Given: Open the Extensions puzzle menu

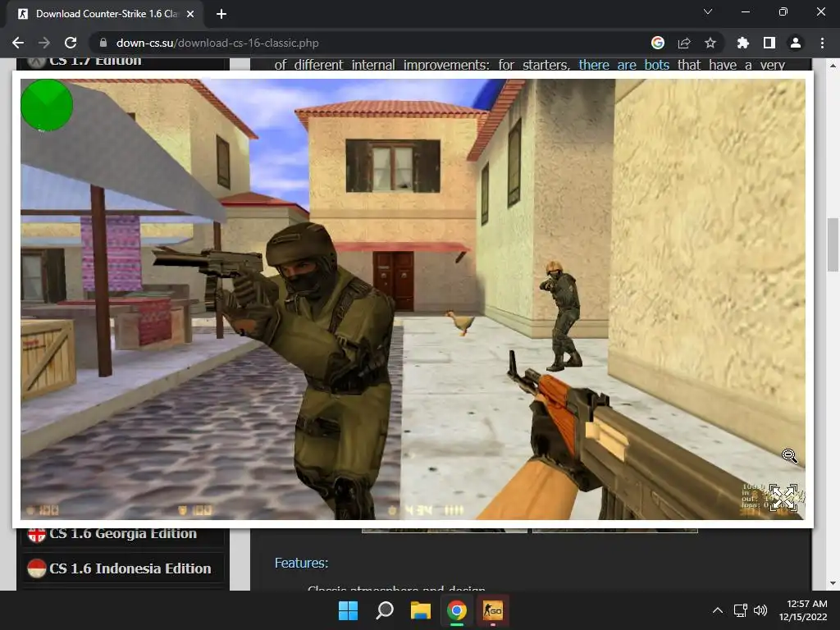Looking at the screenshot, I should point(742,43).
